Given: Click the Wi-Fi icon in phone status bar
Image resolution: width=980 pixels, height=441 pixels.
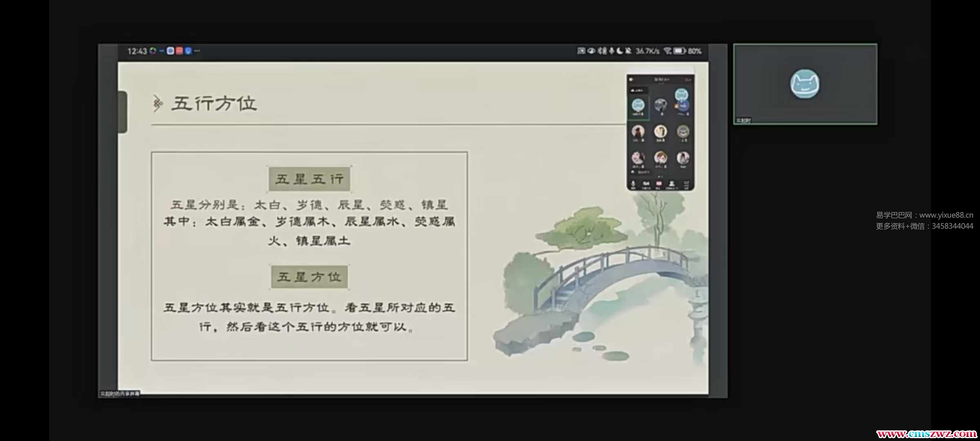Looking at the screenshot, I should (667, 51).
